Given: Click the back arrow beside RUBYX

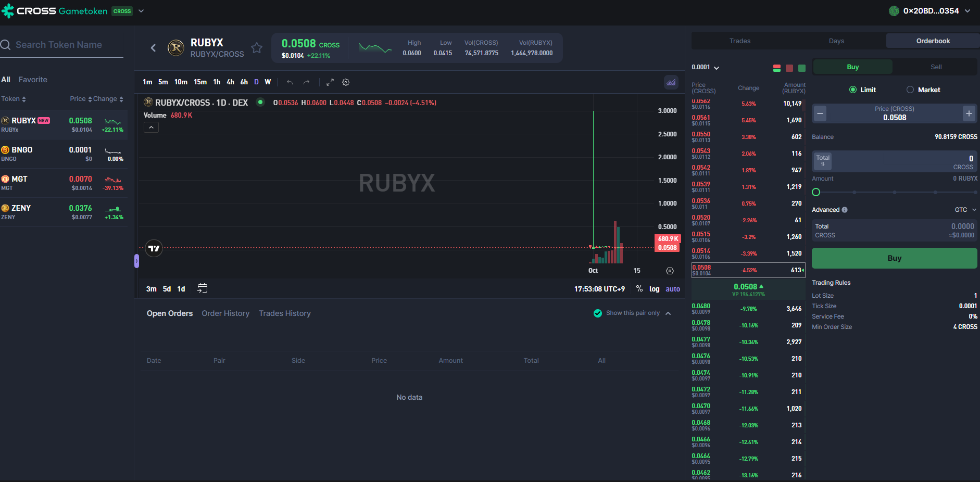Looking at the screenshot, I should tap(153, 48).
